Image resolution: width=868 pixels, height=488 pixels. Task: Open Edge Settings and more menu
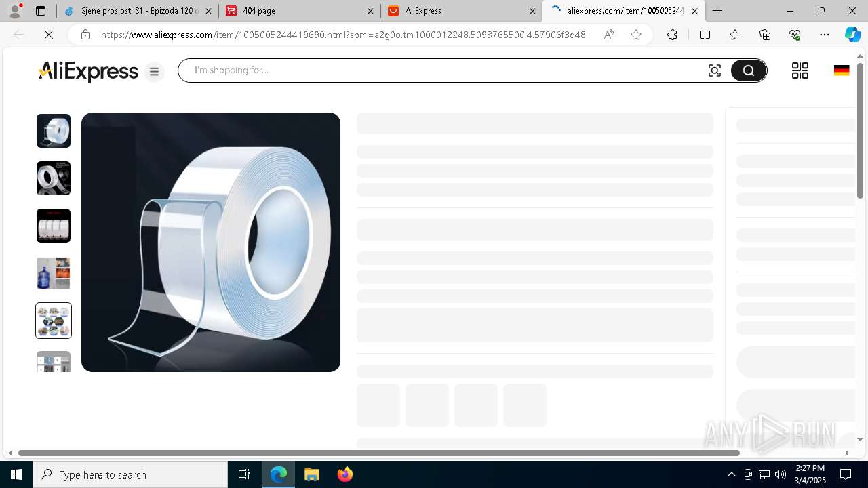click(825, 35)
